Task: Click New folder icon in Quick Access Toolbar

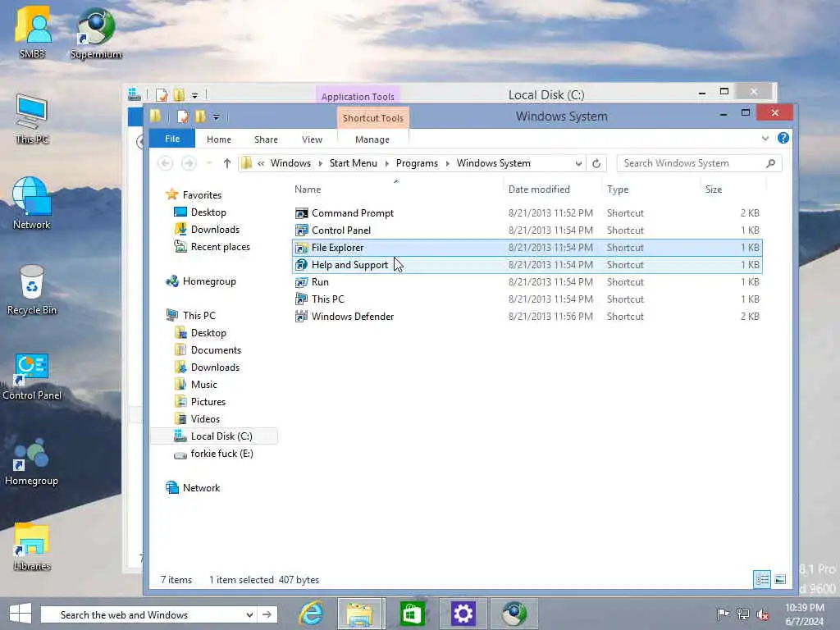Action: click(x=200, y=116)
